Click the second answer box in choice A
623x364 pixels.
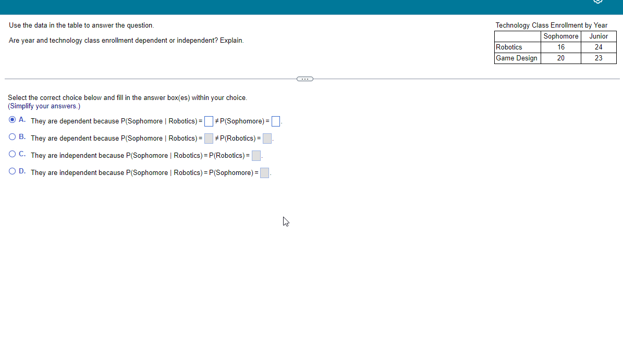(x=275, y=121)
